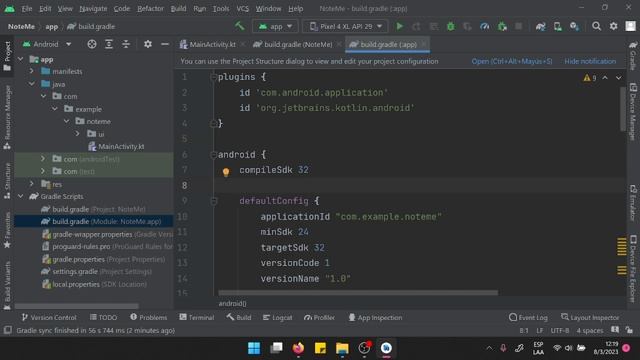Click the yellow lightbulb on line 7

coord(226,172)
